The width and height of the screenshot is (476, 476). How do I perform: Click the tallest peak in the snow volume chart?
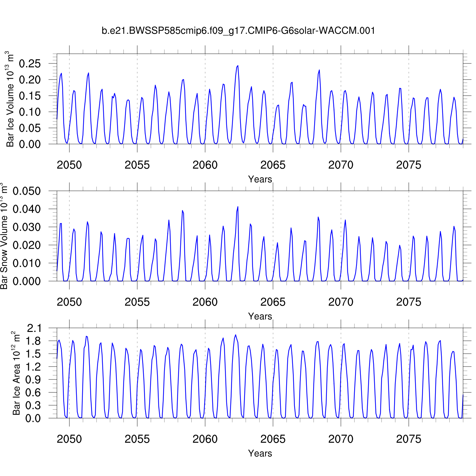238,207
